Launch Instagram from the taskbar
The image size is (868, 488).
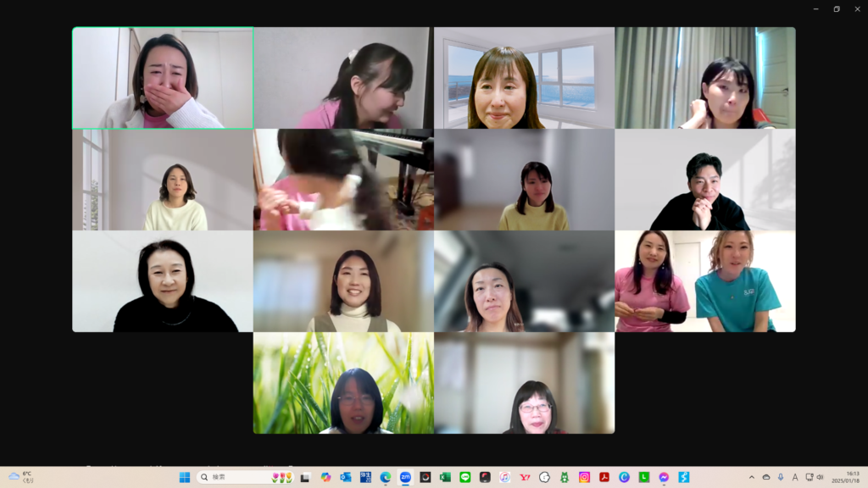click(584, 477)
